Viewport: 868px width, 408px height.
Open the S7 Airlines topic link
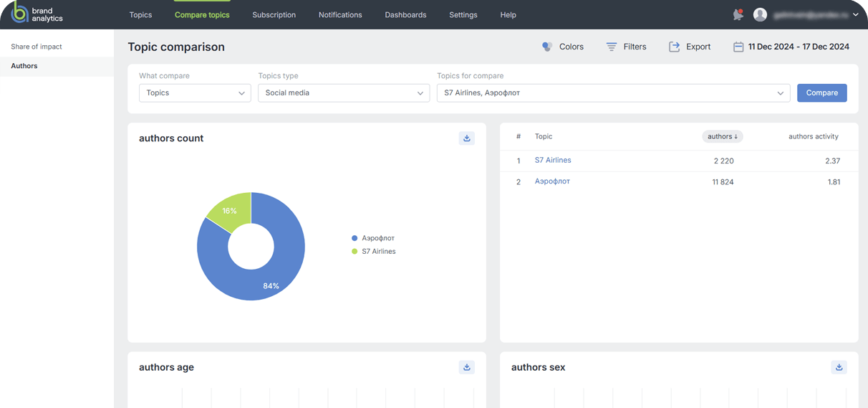pyautogui.click(x=553, y=160)
